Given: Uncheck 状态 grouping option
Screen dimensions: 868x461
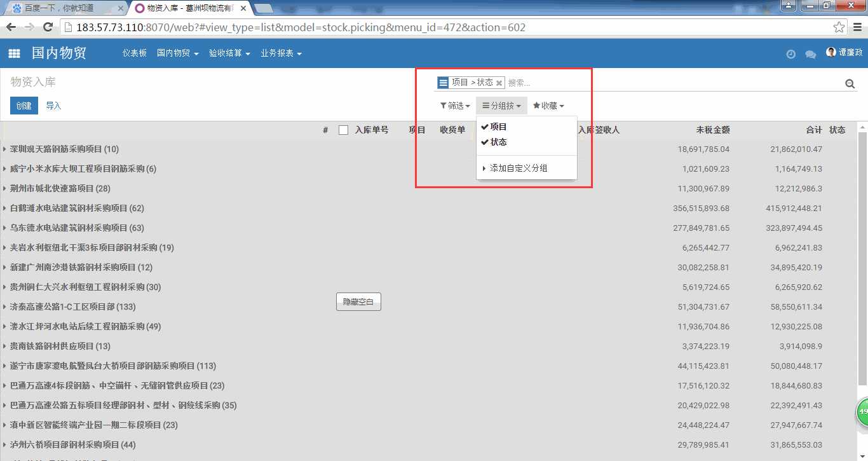Looking at the screenshot, I should pos(498,142).
